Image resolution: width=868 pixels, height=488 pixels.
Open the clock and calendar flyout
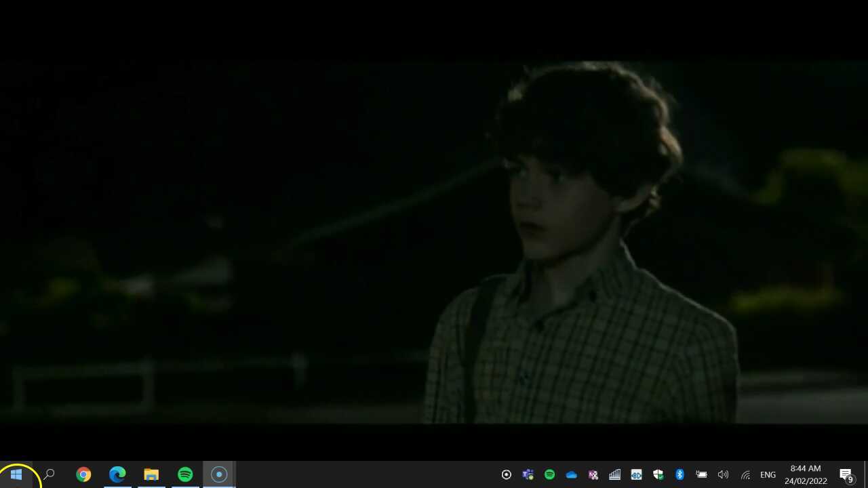click(x=805, y=474)
